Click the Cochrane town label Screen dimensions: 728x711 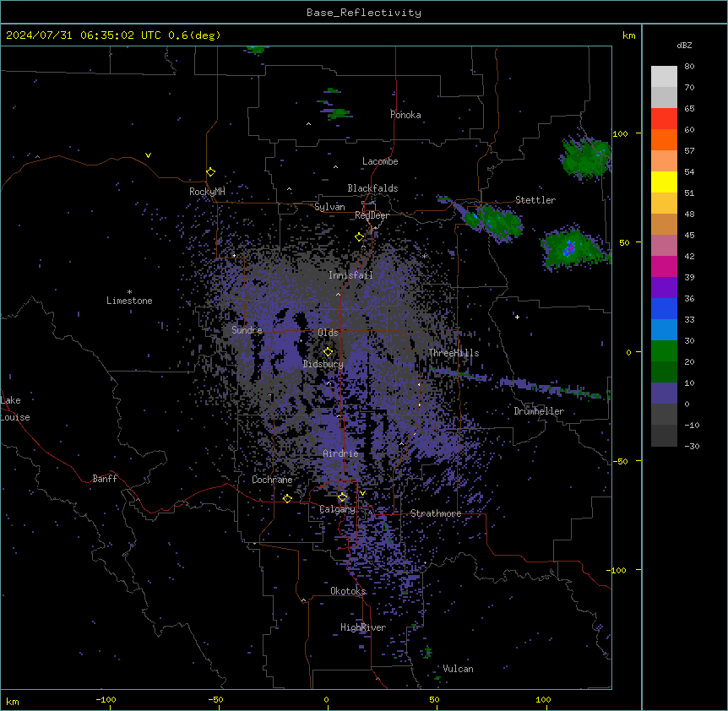pos(272,480)
